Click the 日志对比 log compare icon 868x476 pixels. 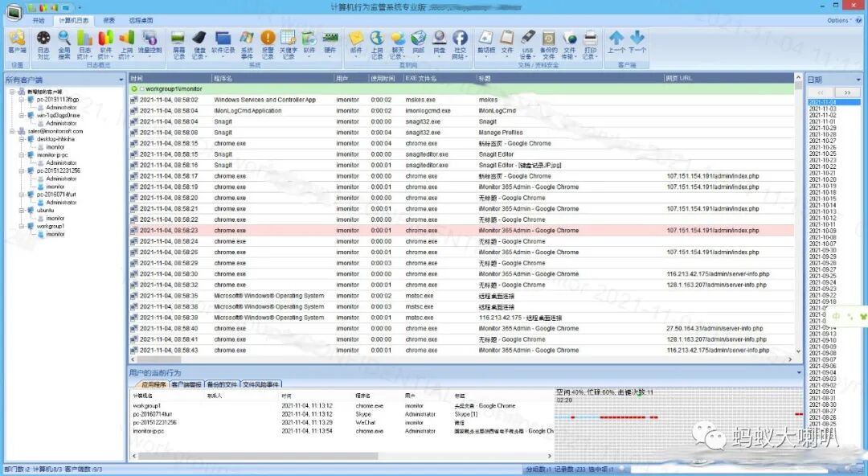43,44
